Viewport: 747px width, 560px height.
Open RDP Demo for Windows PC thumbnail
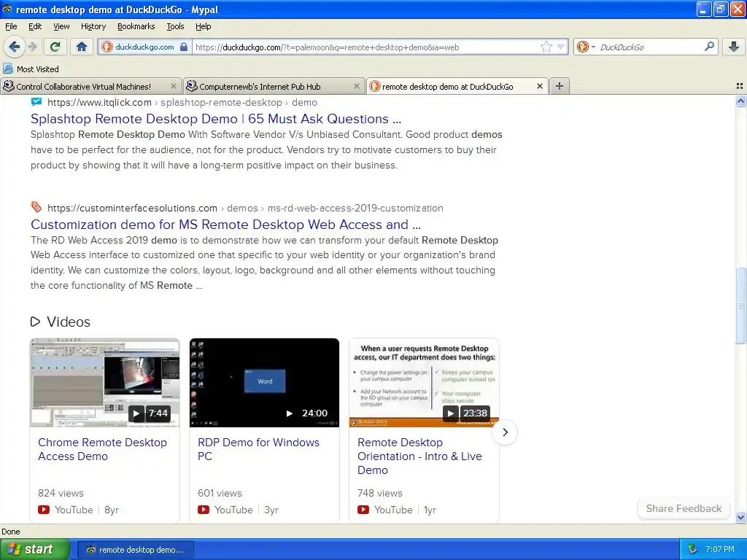(x=264, y=383)
